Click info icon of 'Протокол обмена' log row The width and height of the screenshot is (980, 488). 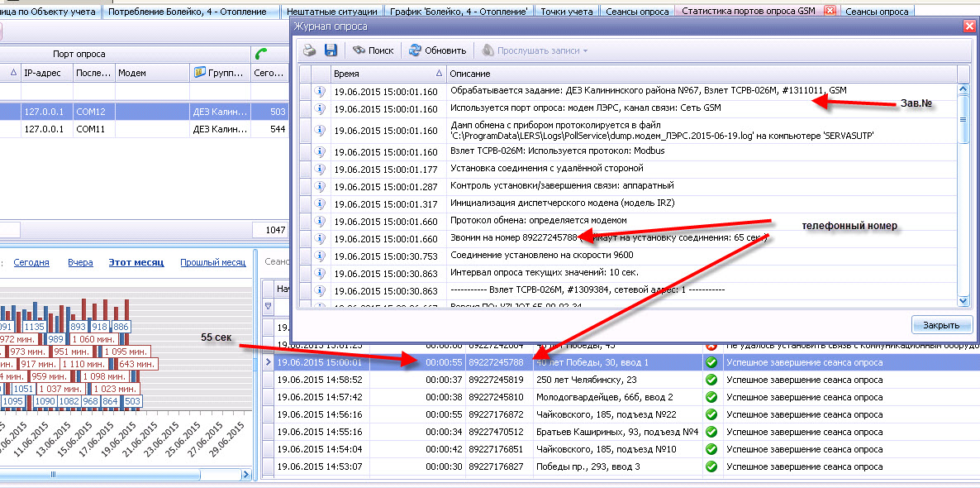320,220
